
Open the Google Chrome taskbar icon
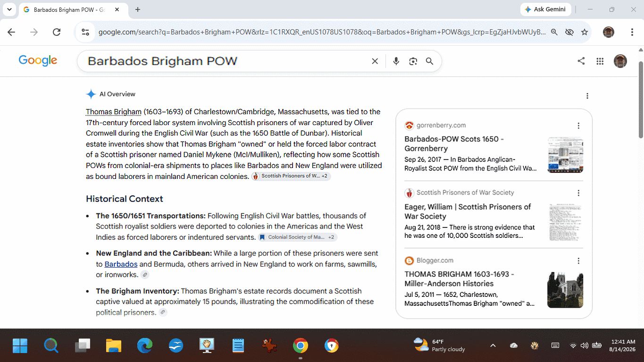(x=301, y=346)
